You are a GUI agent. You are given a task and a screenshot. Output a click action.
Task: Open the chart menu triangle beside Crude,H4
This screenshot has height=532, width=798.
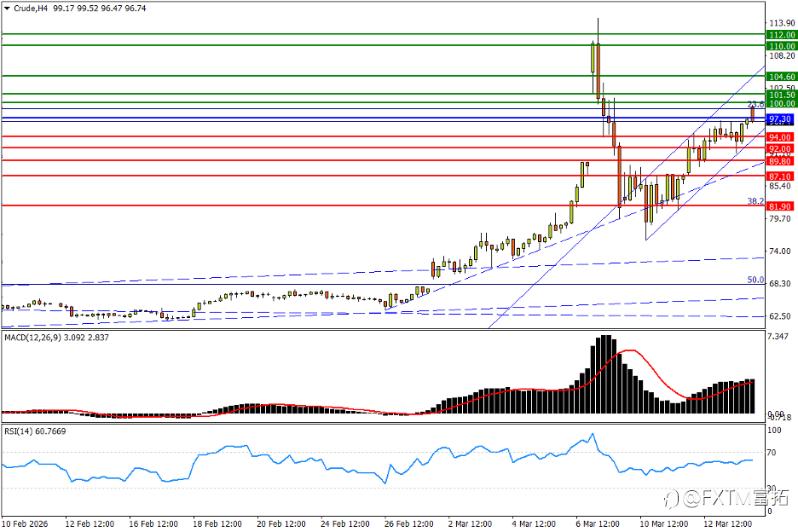(7, 9)
